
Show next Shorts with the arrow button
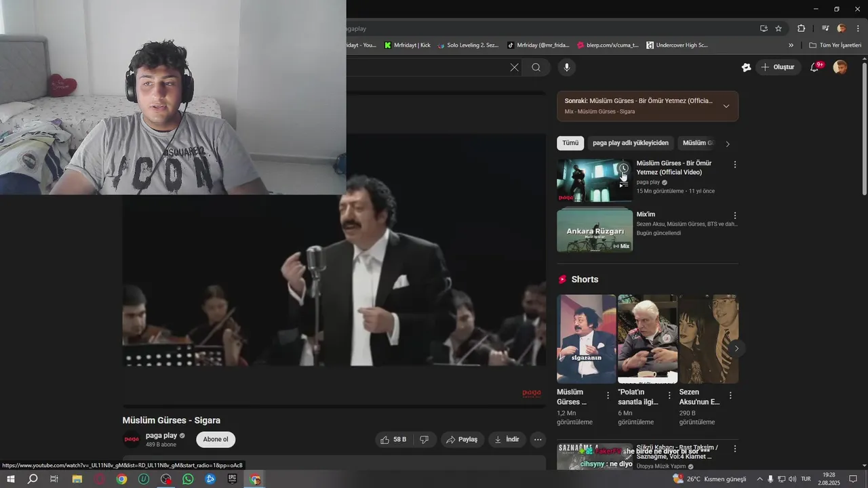coord(736,348)
